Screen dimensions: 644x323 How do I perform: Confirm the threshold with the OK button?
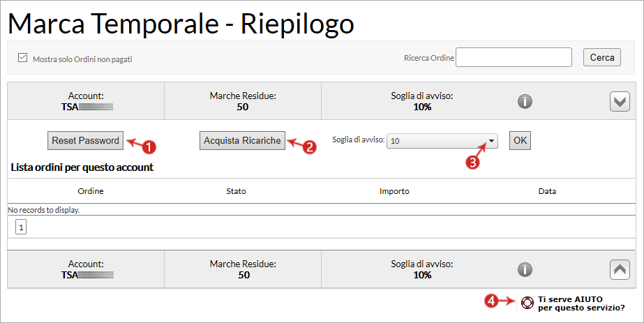tap(520, 140)
